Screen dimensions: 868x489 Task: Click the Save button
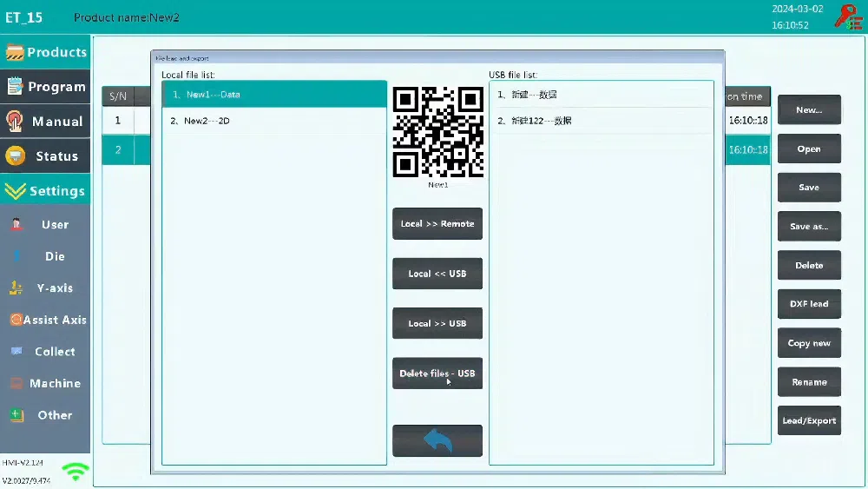pos(809,188)
